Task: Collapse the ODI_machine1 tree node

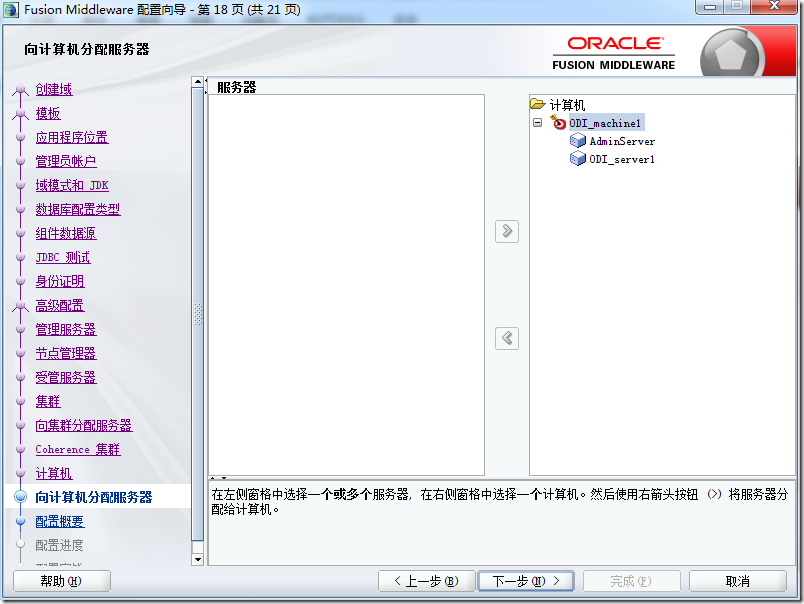Action: (x=537, y=123)
